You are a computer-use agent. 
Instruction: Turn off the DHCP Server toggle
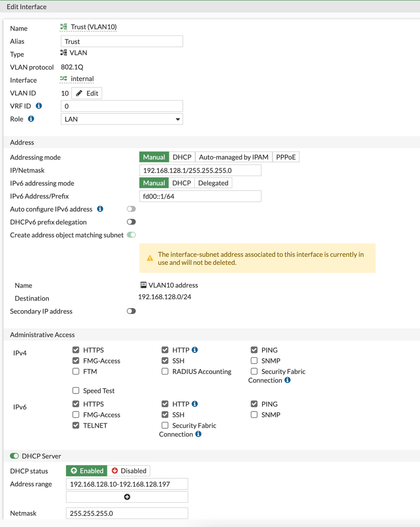(14, 456)
